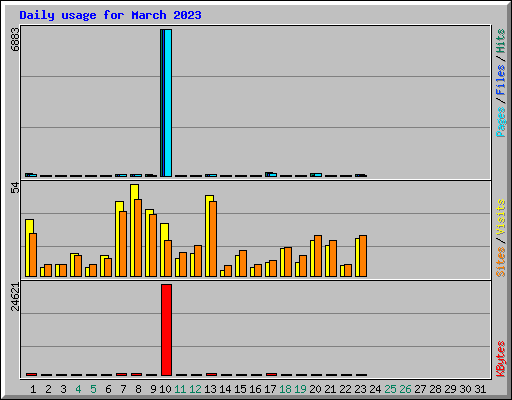Image resolution: width=512 pixels, height=400 pixels.
Task: Click day label 10 on the axis
Action: pyautogui.click(x=165, y=389)
